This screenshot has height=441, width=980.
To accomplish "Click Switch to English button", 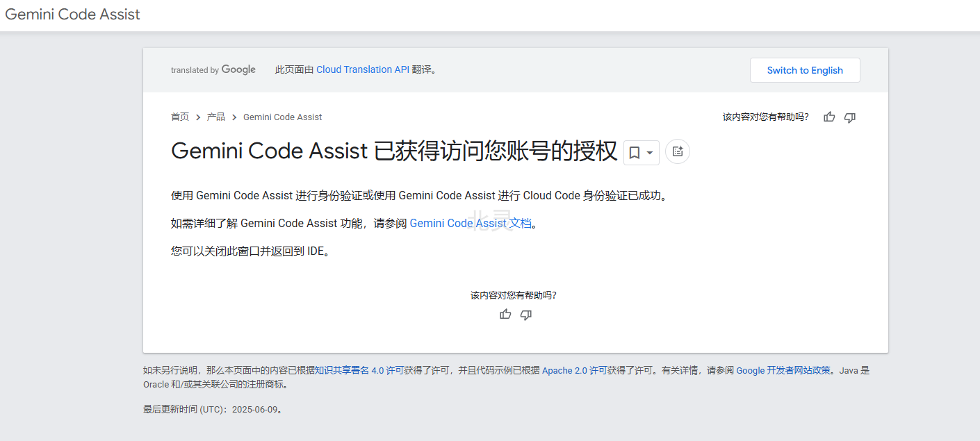I will (x=805, y=70).
